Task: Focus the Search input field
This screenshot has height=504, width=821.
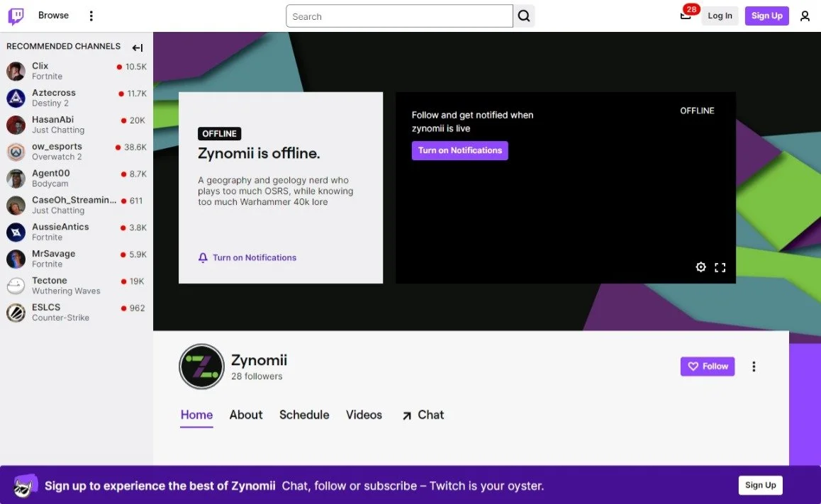Action: click(x=399, y=16)
